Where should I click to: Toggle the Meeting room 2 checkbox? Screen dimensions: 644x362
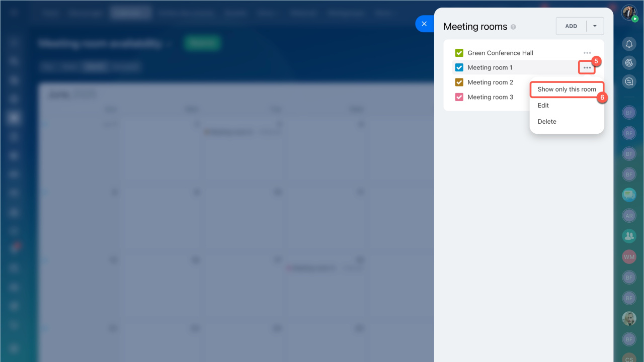coord(459,82)
